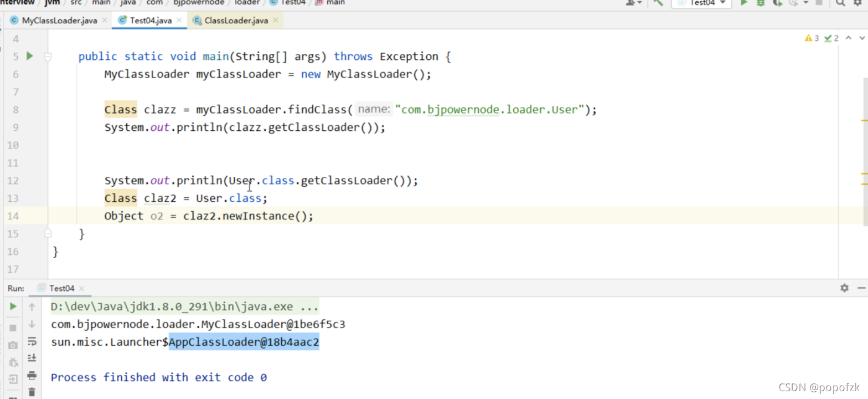Click MyClassLoader@1be6f5c3 console output line

click(198, 324)
